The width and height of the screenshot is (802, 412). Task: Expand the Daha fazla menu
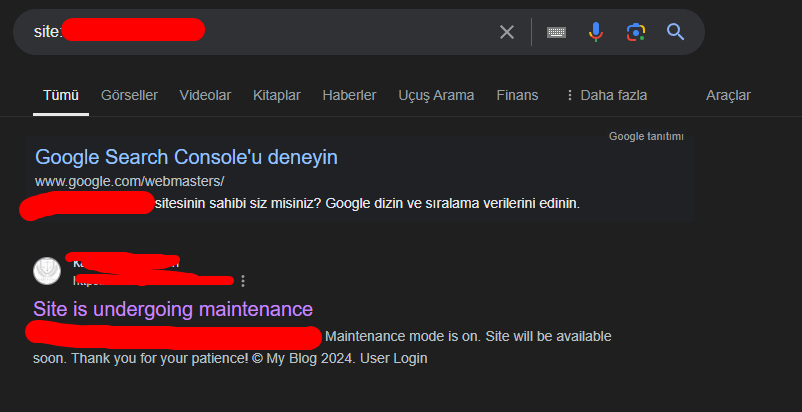[x=606, y=96]
